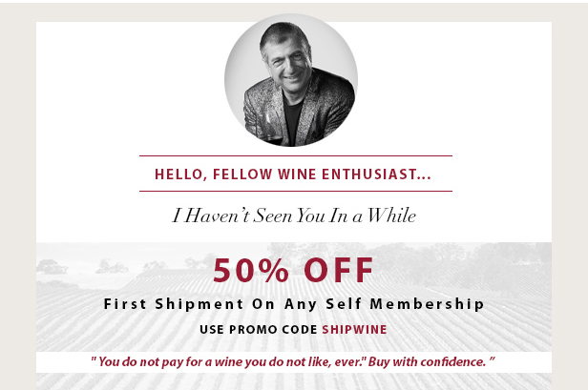Select the "Hello, Fellow Wine Enthusiast..." heading
The width and height of the screenshot is (588, 390).
[x=293, y=174]
